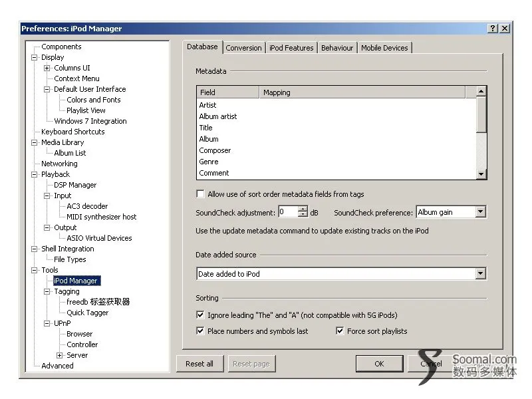
Task: Expand the Server tree node
Action: (x=60, y=356)
